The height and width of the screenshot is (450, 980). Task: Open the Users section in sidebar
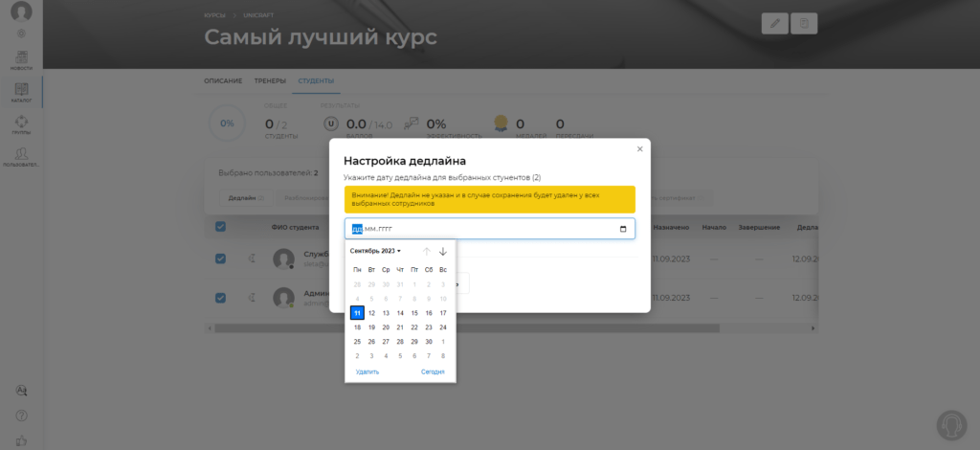(21, 157)
